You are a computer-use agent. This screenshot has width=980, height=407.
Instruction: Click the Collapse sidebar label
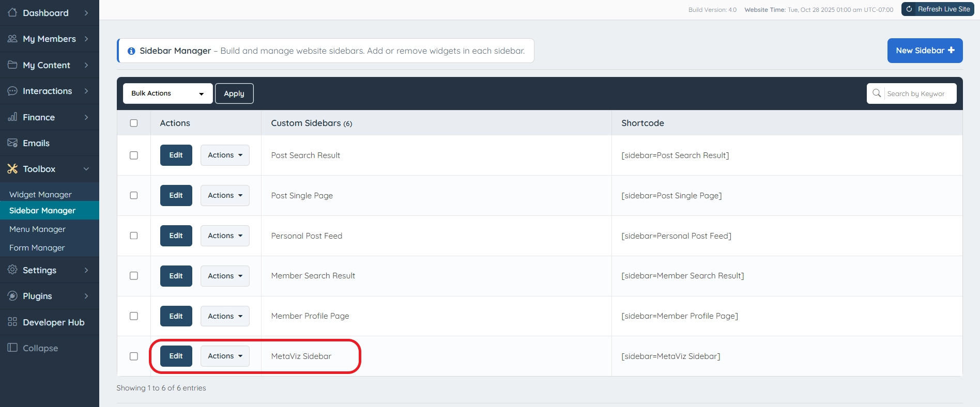point(40,348)
